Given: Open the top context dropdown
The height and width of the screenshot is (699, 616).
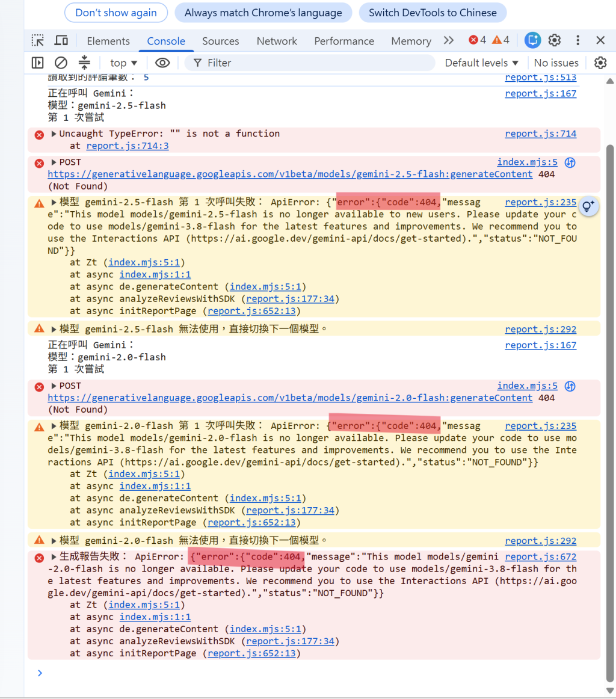Looking at the screenshot, I should pos(123,63).
